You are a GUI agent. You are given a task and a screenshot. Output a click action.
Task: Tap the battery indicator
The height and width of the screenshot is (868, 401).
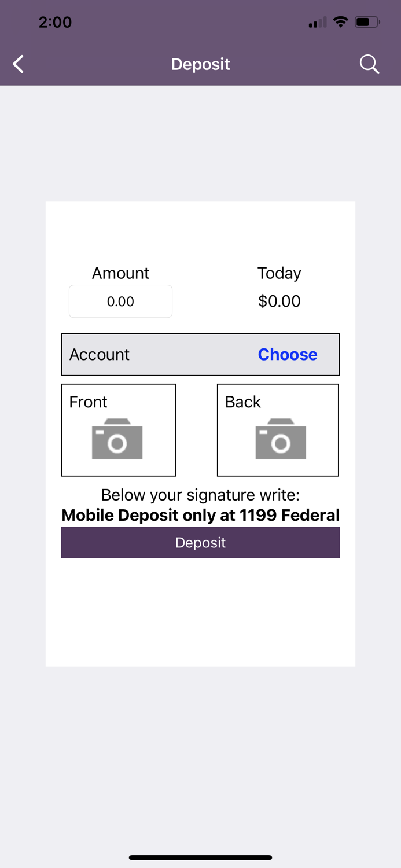tap(365, 22)
